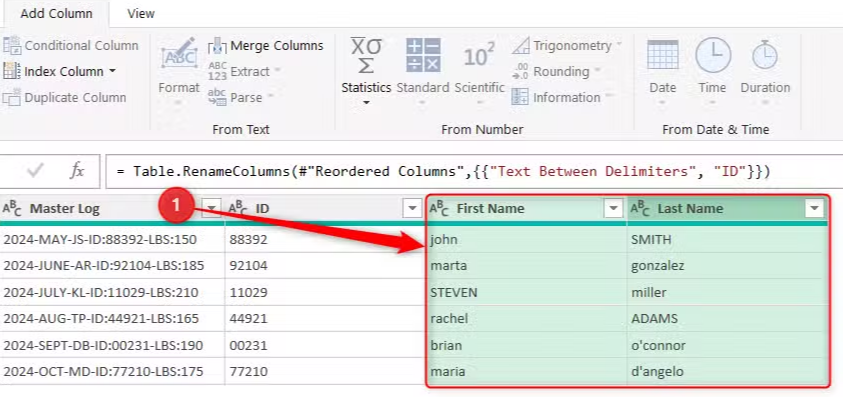843x397 pixels.
Task: Select cell 2024-MAY-JS-ID:88392-LBS:150
Action: tap(112, 239)
